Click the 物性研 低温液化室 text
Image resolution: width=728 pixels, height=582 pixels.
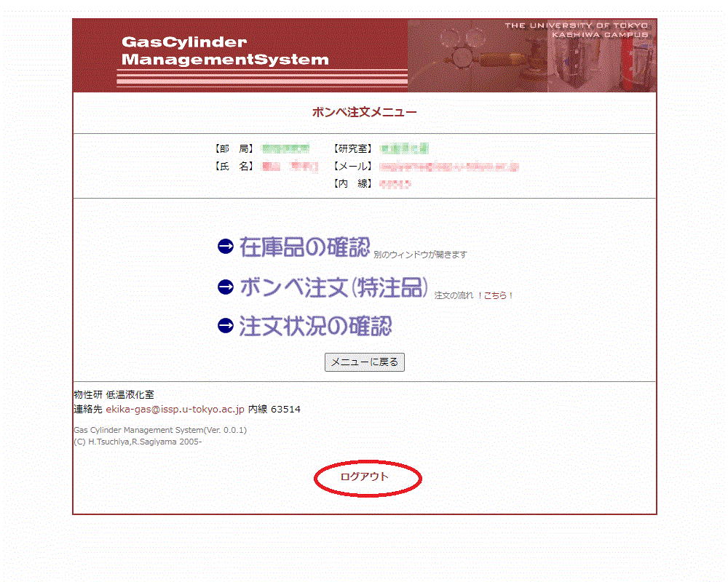(114, 394)
